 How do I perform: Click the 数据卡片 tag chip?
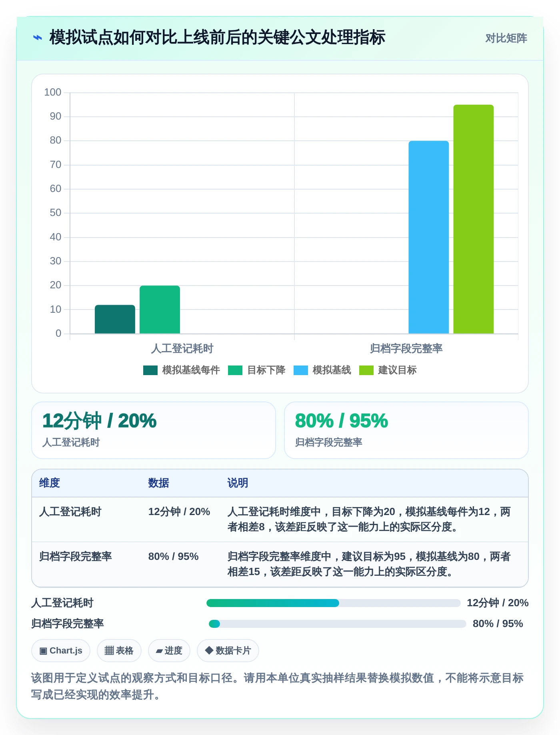click(x=228, y=651)
